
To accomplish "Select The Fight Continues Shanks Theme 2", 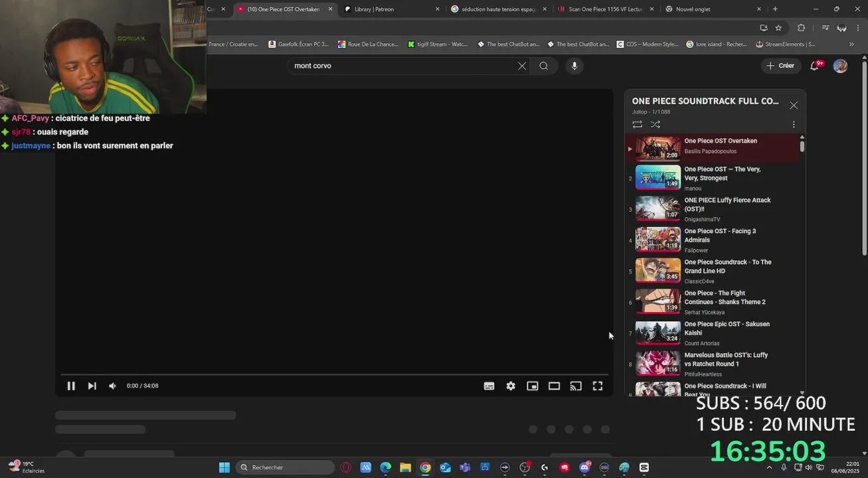I will pyautogui.click(x=712, y=302).
